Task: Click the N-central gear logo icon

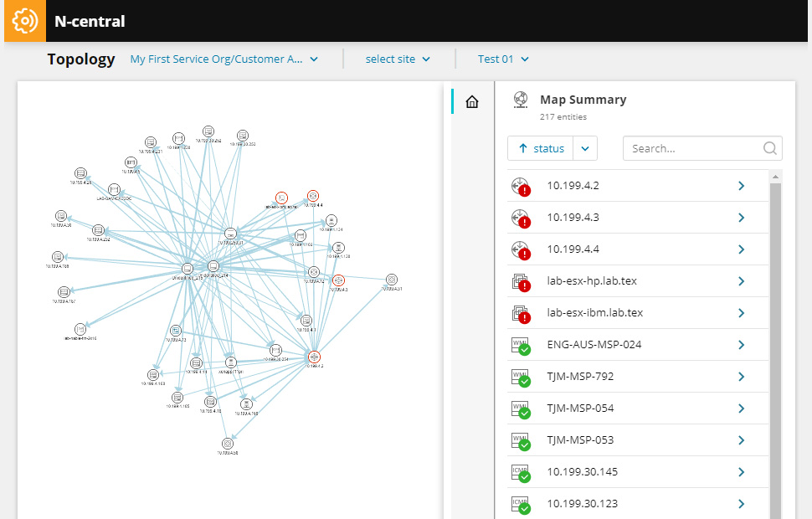Action: (25, 21)
